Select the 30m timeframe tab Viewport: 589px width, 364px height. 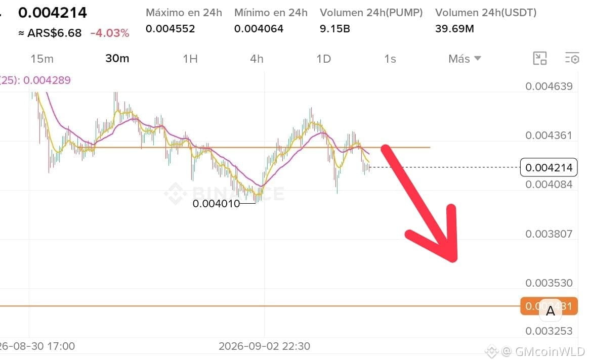click(x=117, y=59)
